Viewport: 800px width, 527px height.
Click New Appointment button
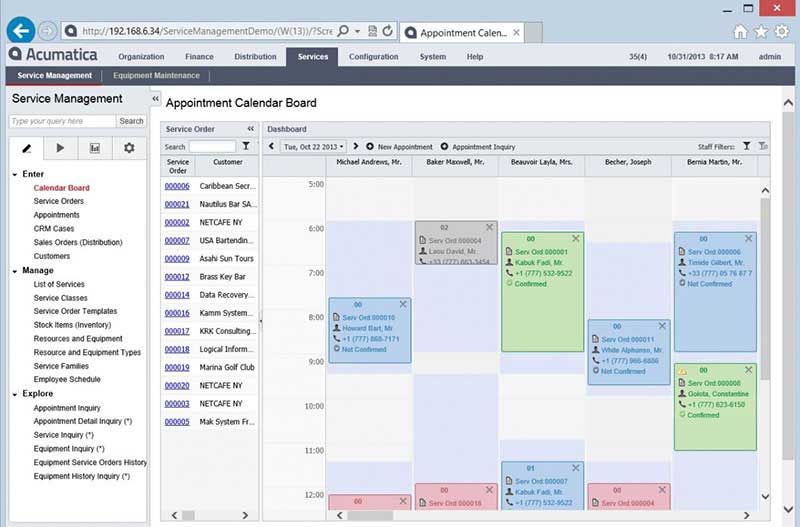pyautogui.click(x=399, y=147)
